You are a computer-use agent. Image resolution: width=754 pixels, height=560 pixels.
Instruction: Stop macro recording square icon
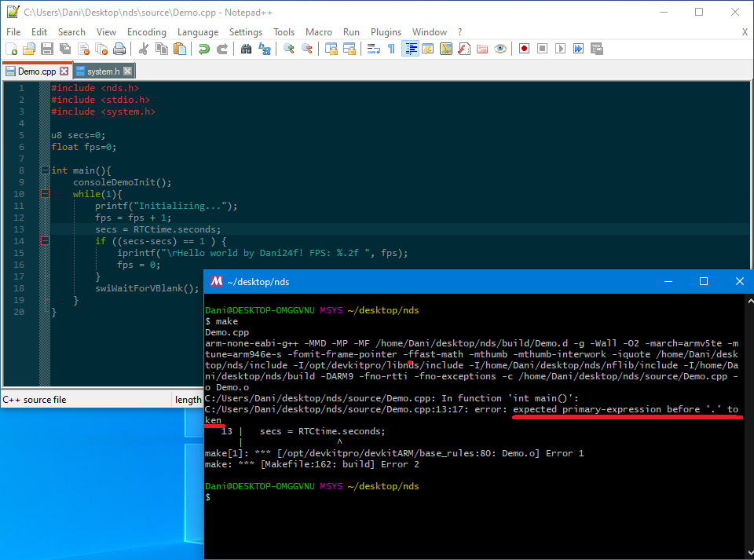[x=543, y=49]
